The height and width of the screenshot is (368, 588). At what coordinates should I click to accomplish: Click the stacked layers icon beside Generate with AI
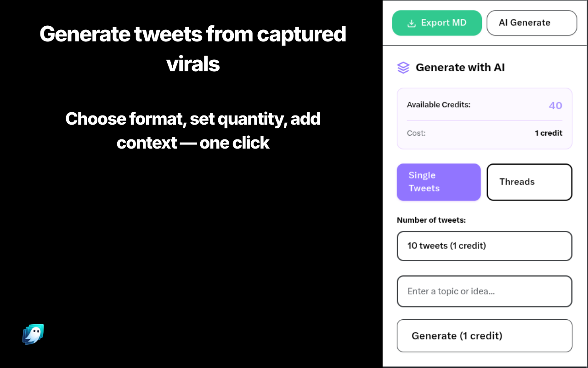pyautogui.click(x=403, y=68)
